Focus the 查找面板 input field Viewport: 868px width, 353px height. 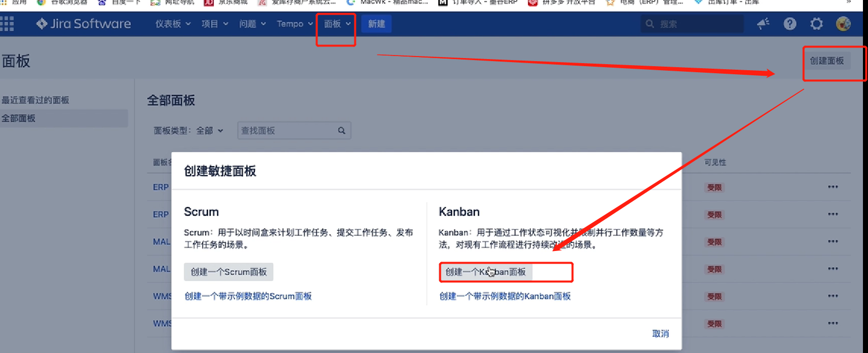pyautogui.click(x=294, y=131)
